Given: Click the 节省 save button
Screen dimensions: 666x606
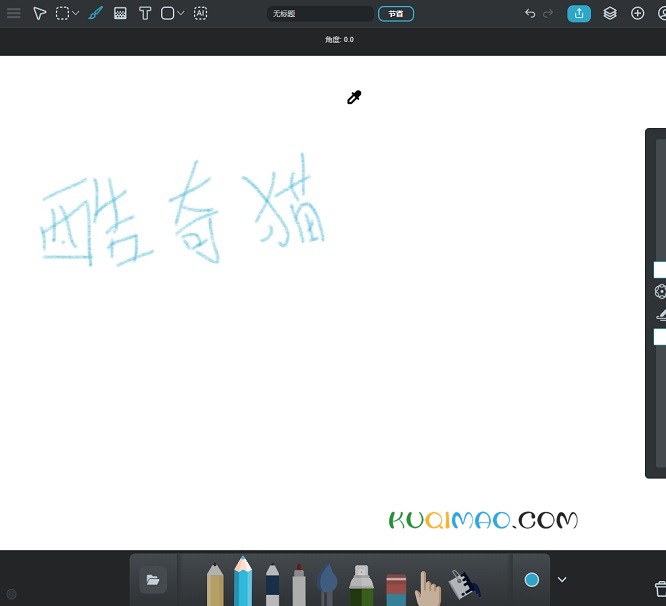Looking at the screenshot, I should [396, 14].
